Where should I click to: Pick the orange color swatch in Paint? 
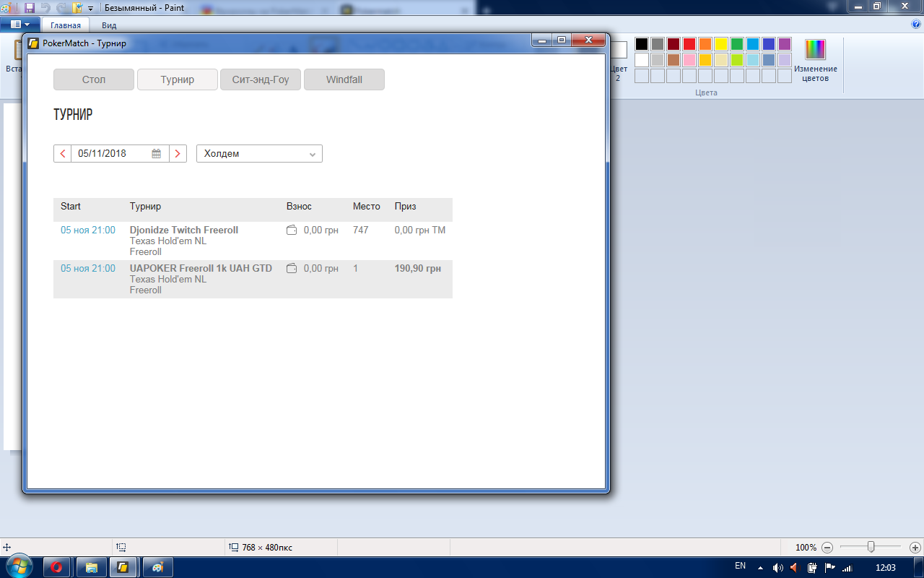coord(705,44)
